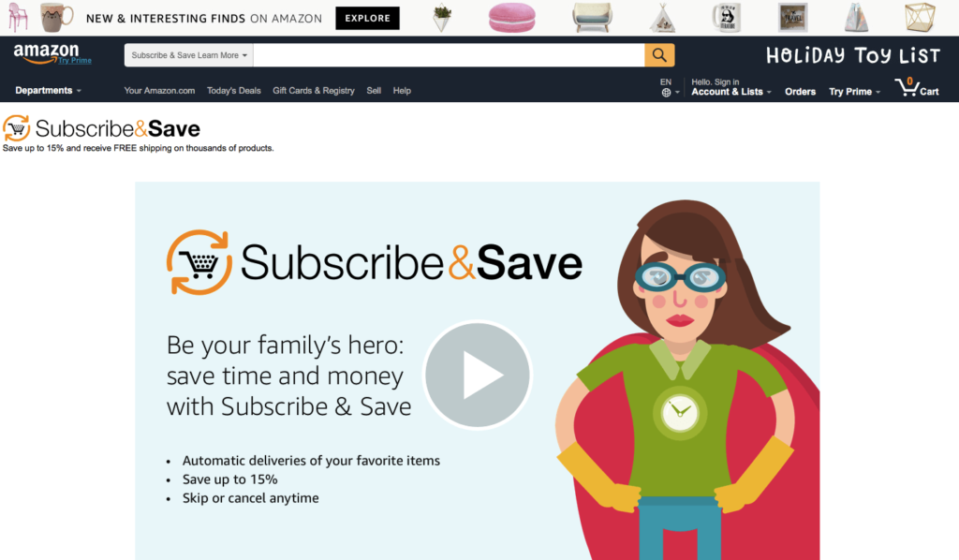This screenshot has height=560, width=959.
Task: Expand the Subscribe & Save search category dropdown
Action: tap(189, 55)
